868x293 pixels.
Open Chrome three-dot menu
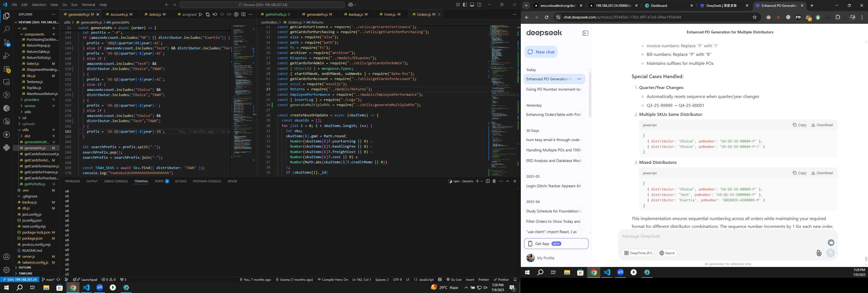click(862, 17)
